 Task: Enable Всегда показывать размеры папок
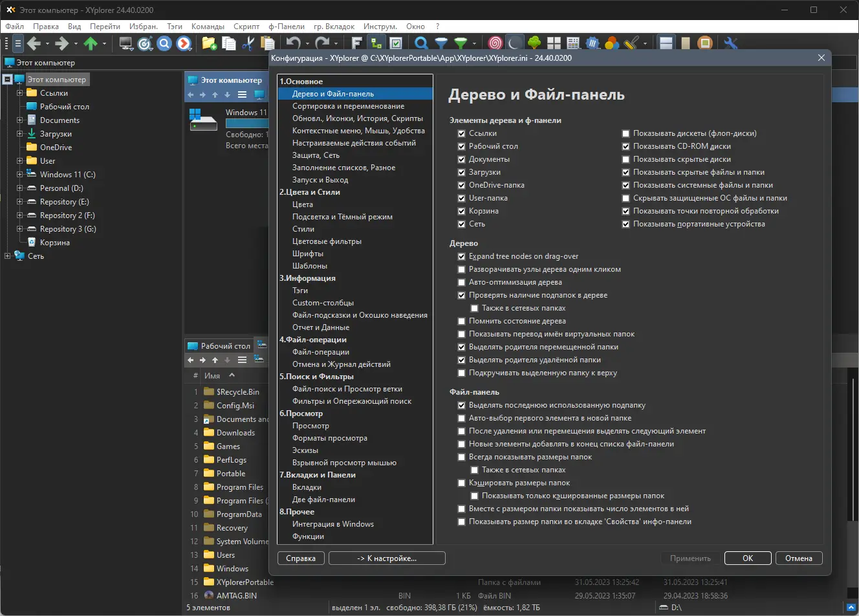(x=461, y=457)
